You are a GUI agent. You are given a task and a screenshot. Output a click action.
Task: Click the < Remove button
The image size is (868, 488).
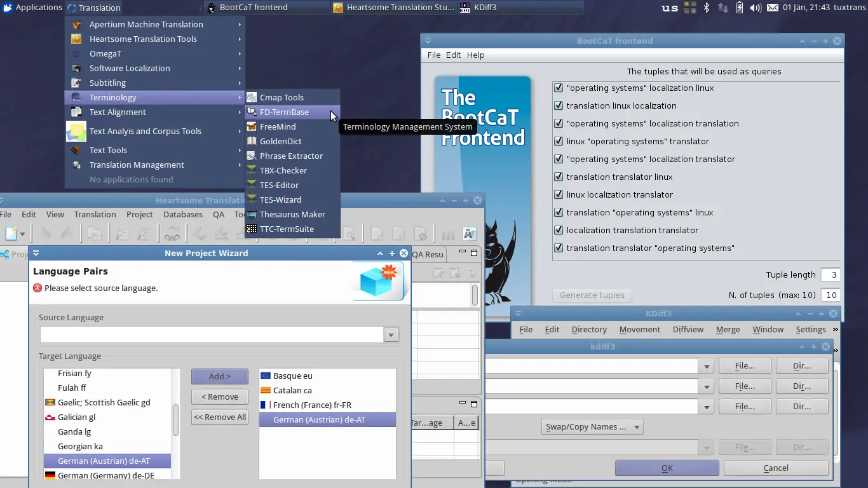tap(220, 396)
